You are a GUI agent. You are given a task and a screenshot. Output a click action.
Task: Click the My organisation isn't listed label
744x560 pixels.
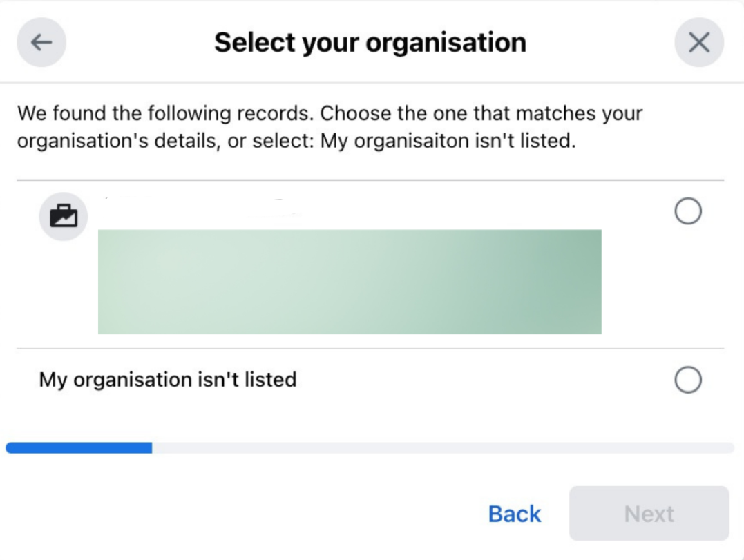point(168,380)
